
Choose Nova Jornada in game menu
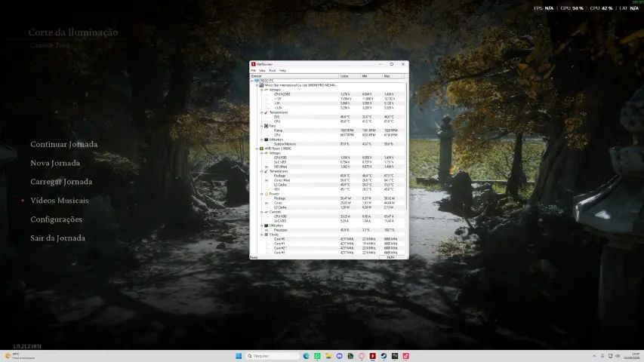point(55,163)
